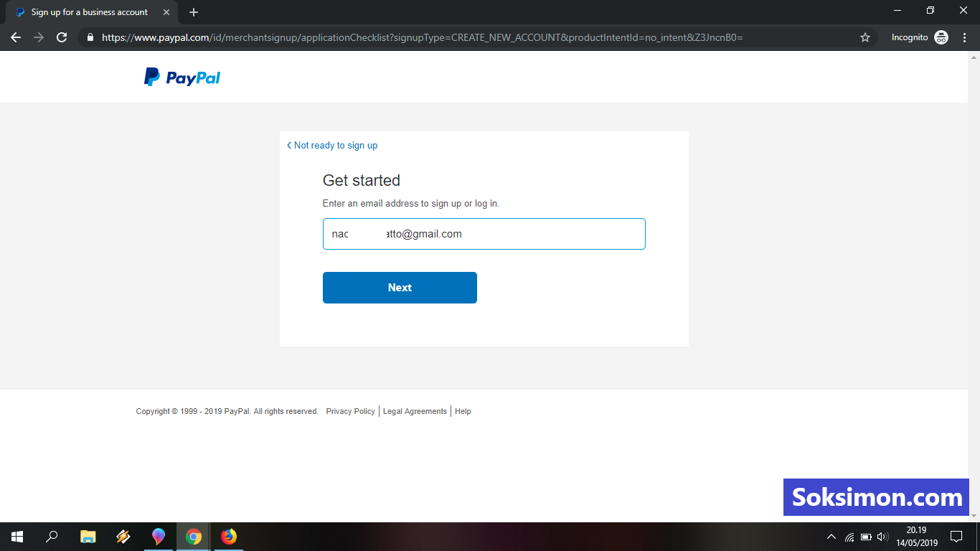Restore down the Chrome window
This screenshot has width=980, height=551.
(930, 10)
